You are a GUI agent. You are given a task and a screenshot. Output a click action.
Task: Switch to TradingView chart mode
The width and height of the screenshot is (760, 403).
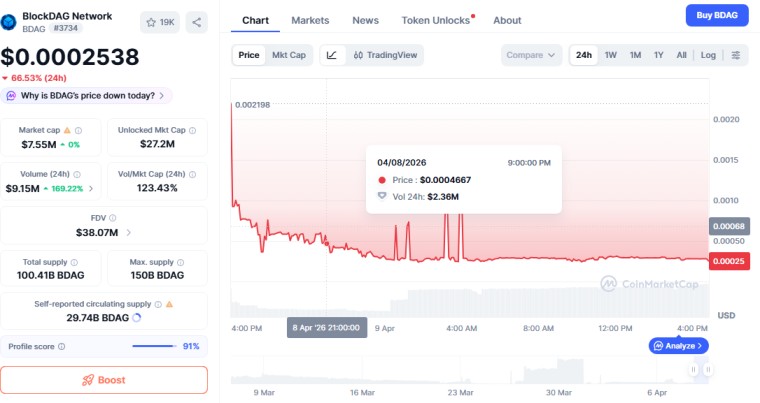[386, 55]
